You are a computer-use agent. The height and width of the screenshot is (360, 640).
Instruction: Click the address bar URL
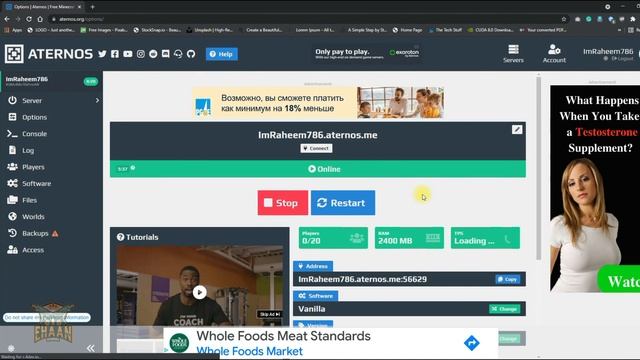(81, 19)
